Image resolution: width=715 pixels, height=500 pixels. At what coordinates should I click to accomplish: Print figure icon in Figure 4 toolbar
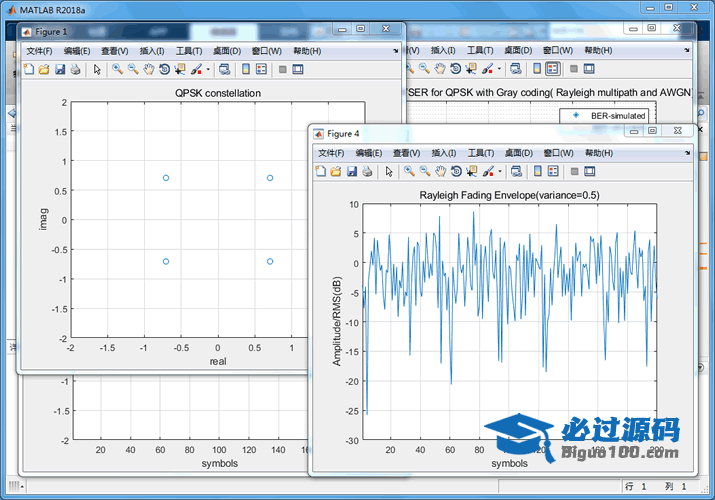(367, 171)
